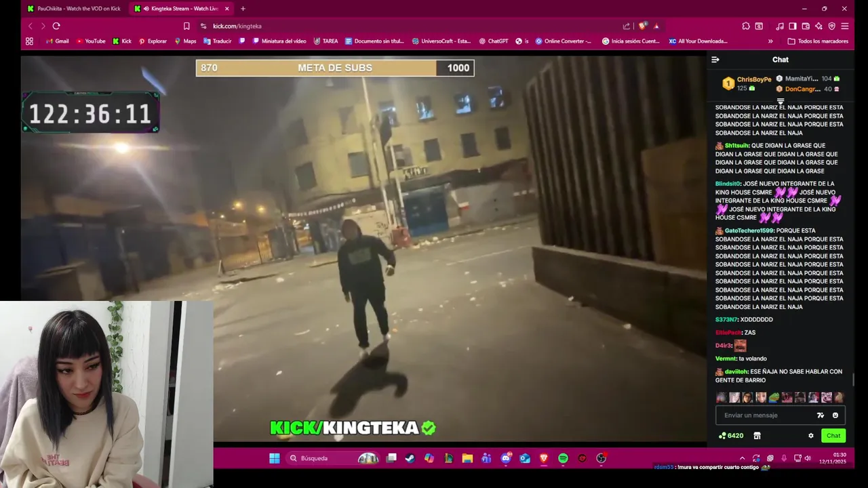Open Task View on the taskbar

coord(391,458)
